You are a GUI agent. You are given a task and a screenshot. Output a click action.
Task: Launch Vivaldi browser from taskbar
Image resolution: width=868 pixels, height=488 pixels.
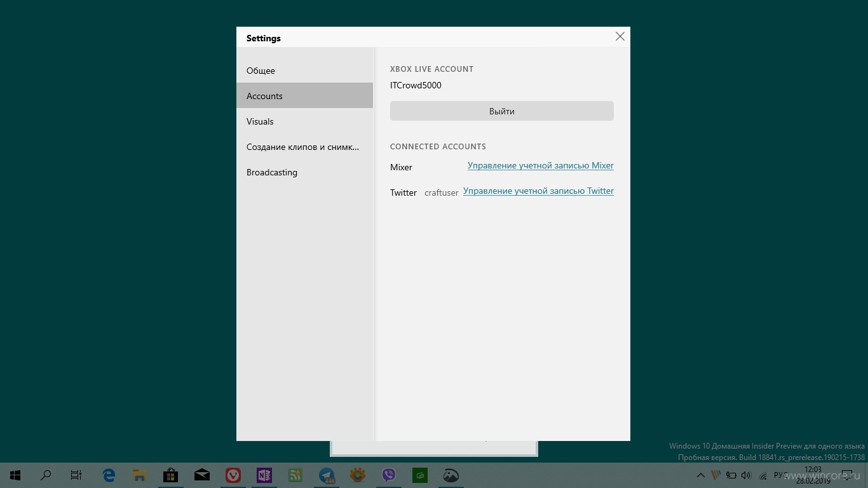[x=233, y=475]
